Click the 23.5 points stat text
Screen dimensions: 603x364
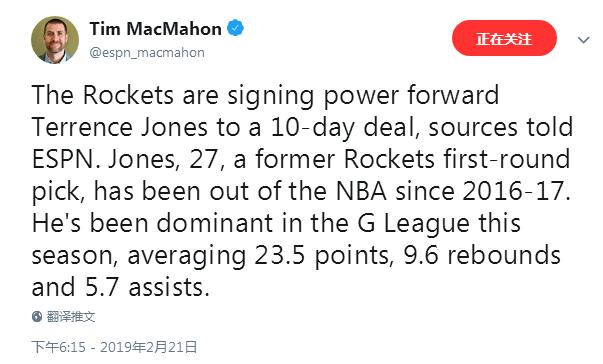322,256
